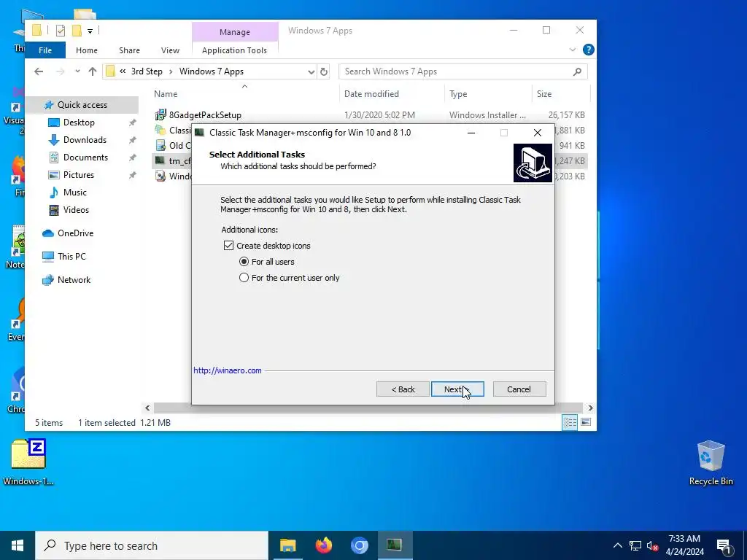Switch to details view icon in status bar
Image resolution: width=747 pixels, height=560 pixels.
tap(570, 422)
